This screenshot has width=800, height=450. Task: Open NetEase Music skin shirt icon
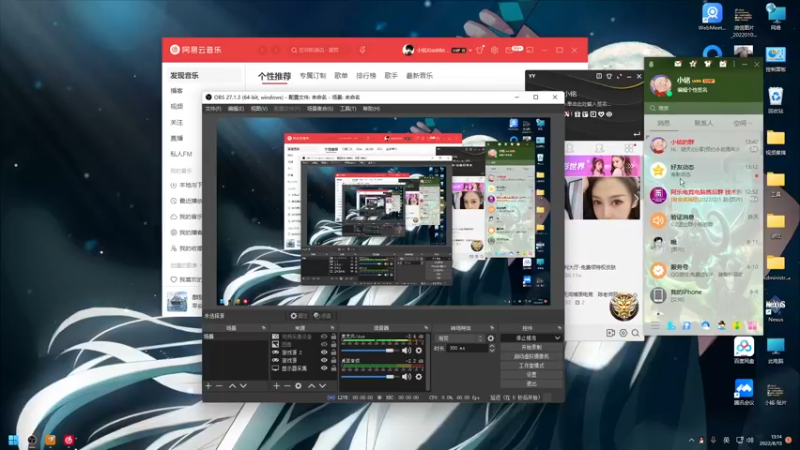pos(480,50)
